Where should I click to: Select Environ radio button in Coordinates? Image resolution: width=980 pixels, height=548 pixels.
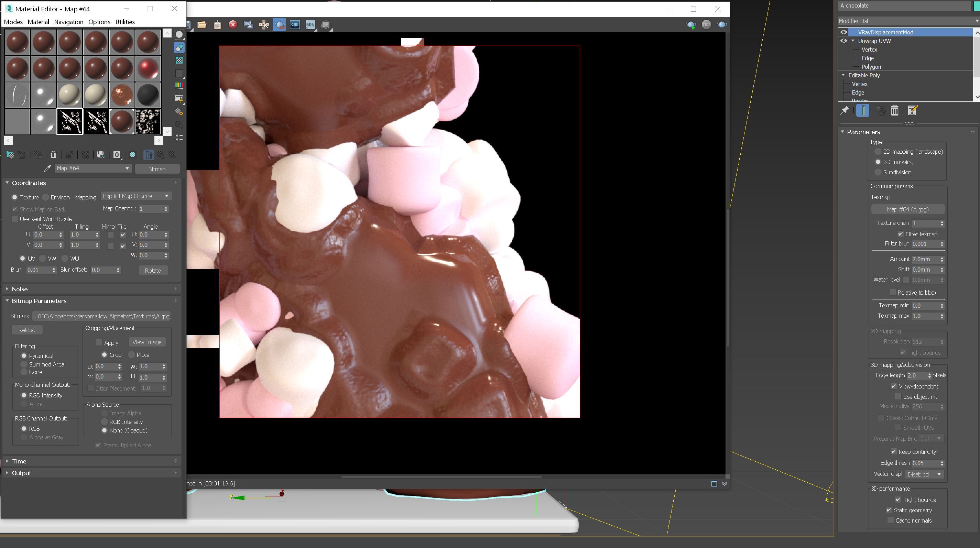tap(46, 197)
